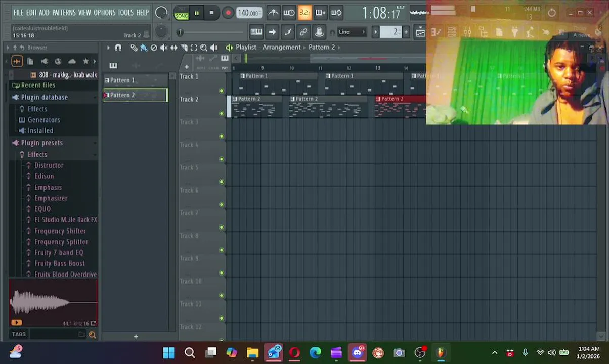Open the ADD menu
The width and height of the screenshot is (609, 364).
45,13
